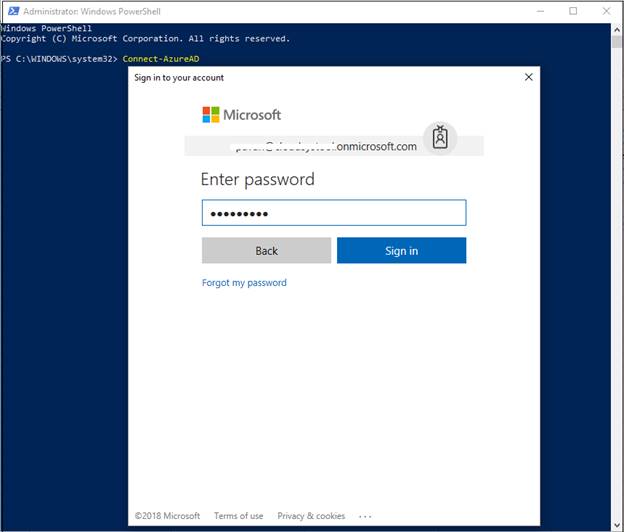Viewport: 624px width, 532px height.
Task: Click the PowerShell icon in title bar
Action: [14, 11]
